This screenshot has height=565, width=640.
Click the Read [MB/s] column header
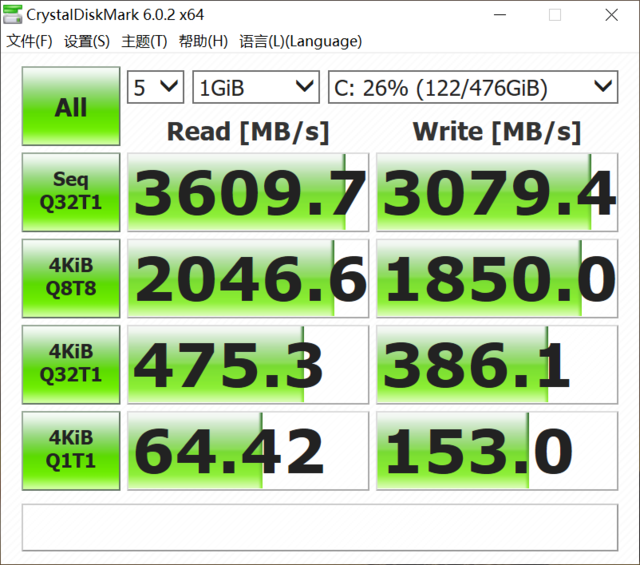[x=248, y=132]
